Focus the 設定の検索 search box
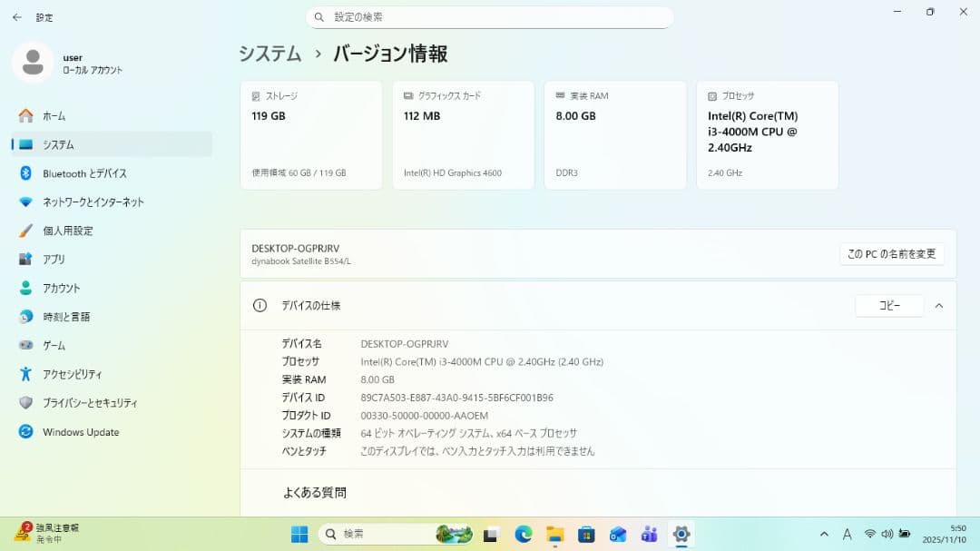Image resolution: width=980 pixels, height=551 pixels. [x=490, y=17]
